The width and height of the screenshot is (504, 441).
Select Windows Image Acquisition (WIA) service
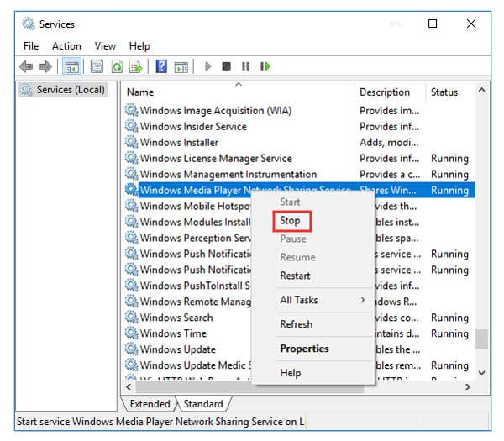[x=216, y=110]
